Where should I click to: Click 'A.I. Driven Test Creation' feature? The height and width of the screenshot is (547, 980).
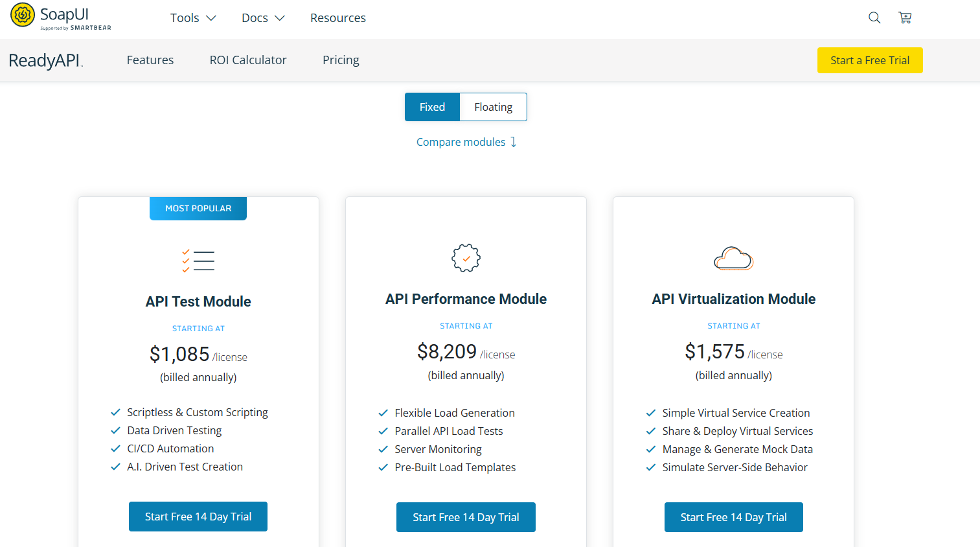point(185,467)
